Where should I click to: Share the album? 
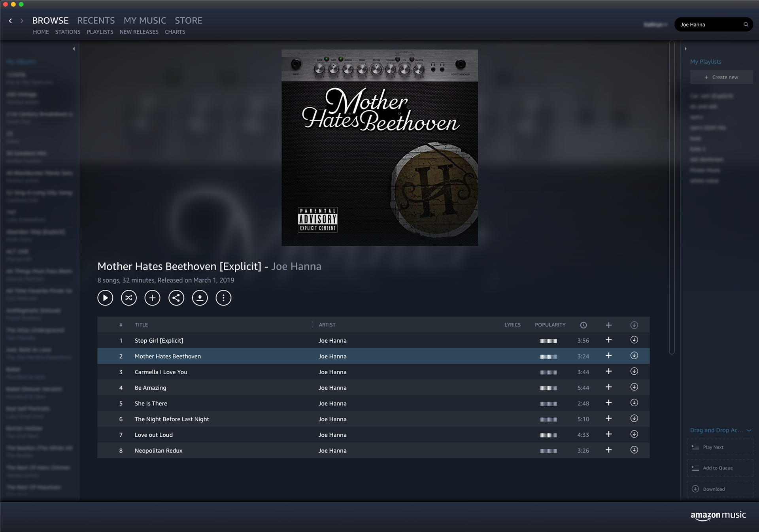tap(176, 298)
